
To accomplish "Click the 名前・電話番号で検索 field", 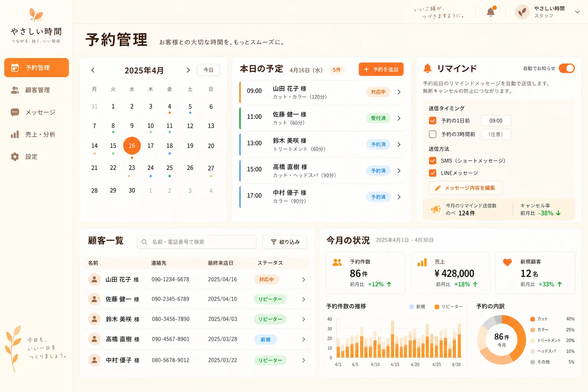I will [197, 242].
